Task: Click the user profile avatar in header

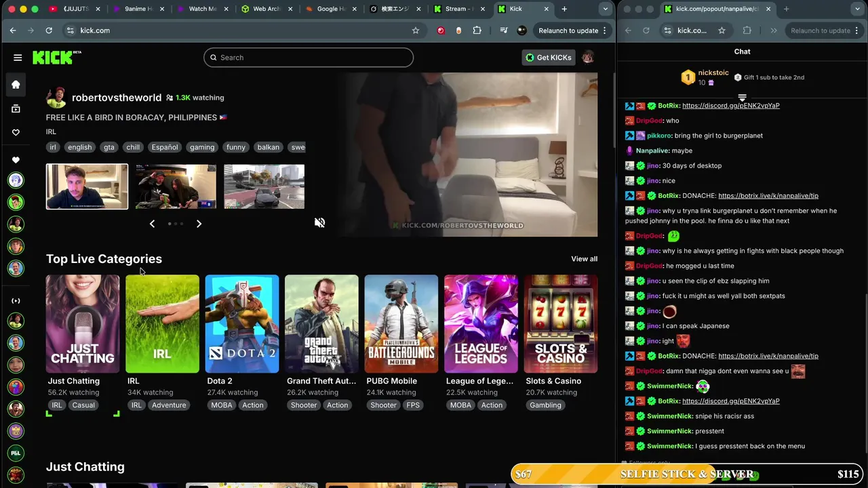Action: click(588, 58)
